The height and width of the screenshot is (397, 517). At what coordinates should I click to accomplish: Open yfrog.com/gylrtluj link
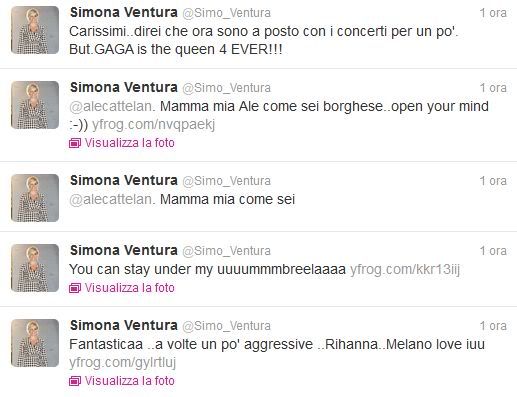(x=122, y=362)
